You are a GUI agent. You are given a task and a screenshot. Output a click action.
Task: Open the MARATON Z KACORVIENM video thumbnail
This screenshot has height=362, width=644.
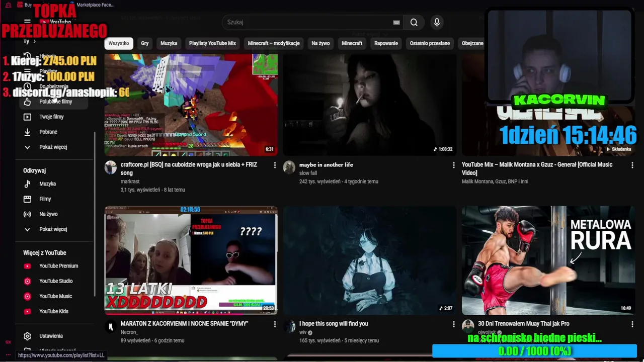click(191, 260)
